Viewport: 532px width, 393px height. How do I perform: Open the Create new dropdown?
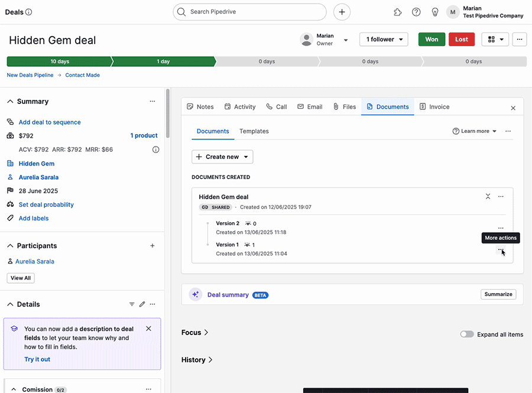(222, 157)
